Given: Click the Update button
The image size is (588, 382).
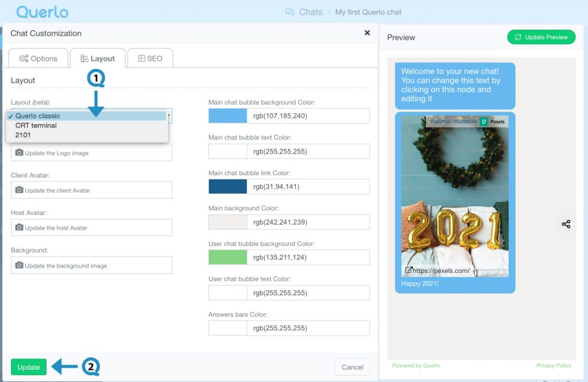Looking at the screenshot, I should coord(29,367).
